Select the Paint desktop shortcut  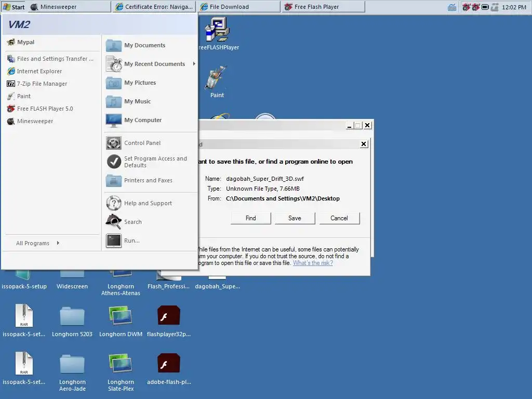[x=217, y=82]
